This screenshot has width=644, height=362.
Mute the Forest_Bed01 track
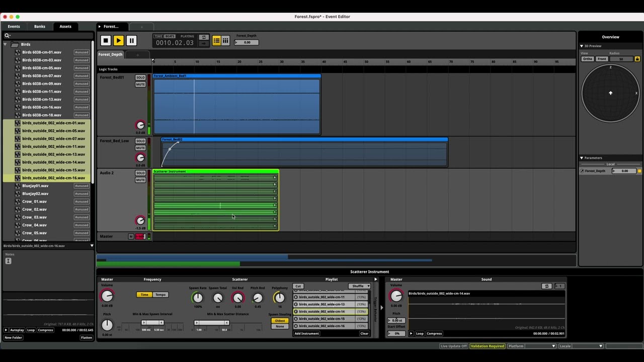[140, 84]
